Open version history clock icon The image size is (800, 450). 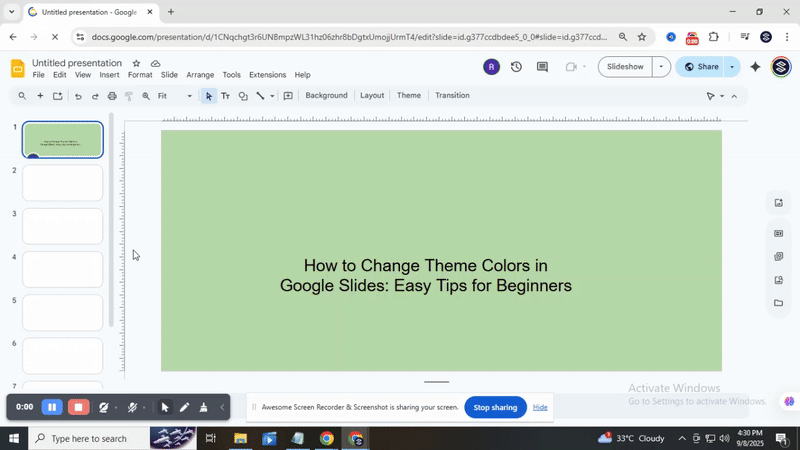[516, 67]
